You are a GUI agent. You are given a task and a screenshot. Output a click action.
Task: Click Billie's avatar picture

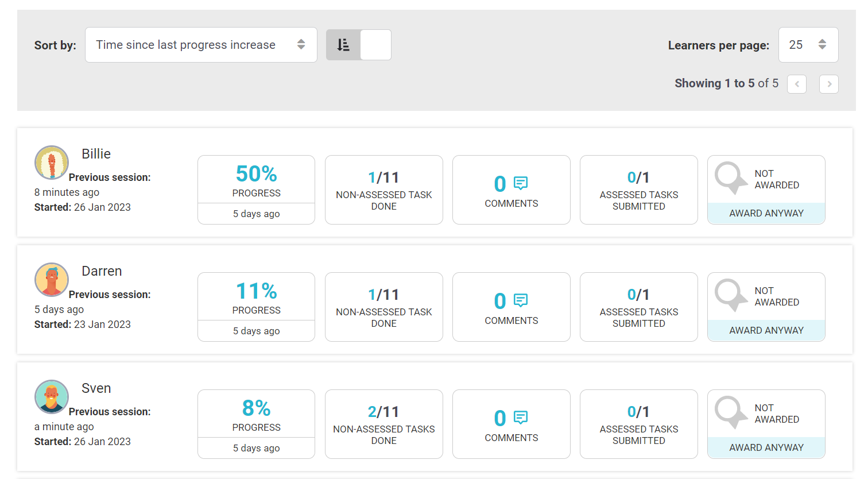tap(52, 163)
